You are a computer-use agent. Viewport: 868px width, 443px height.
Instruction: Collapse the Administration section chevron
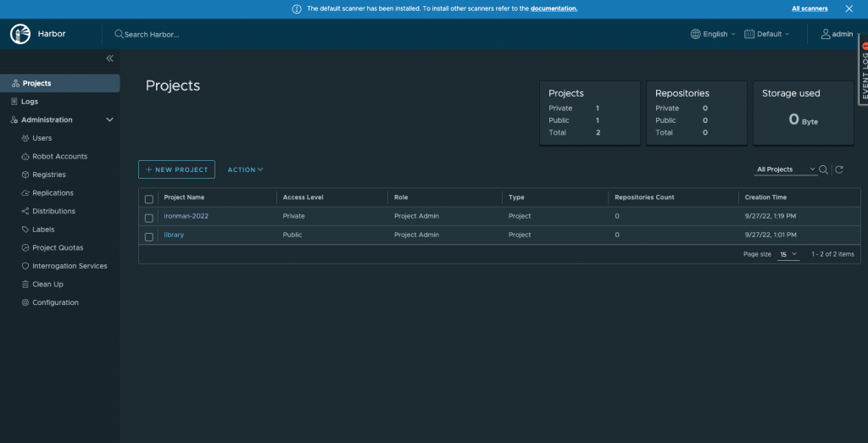coord(109,120)
